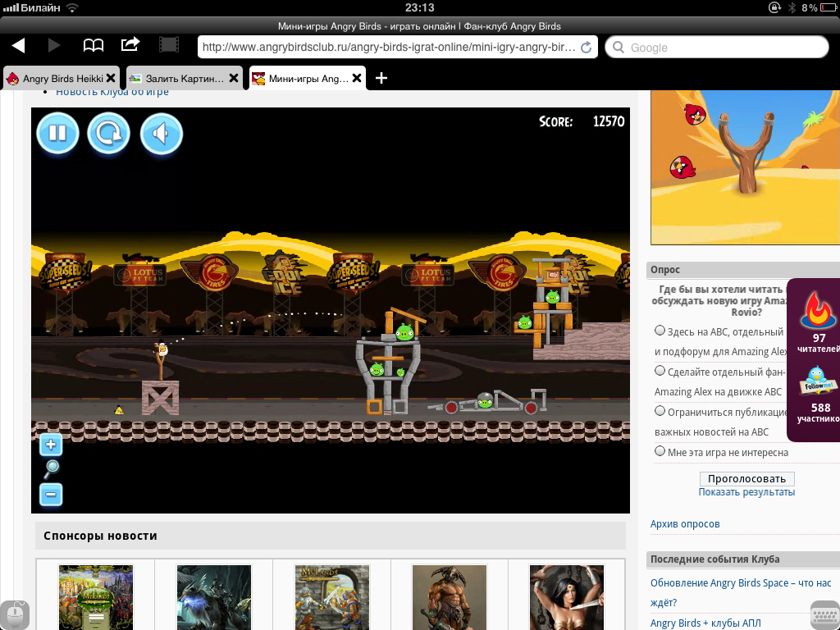Screen dimensions: 840x630
Task: Open the Показать результаты link
Action: 746,492
